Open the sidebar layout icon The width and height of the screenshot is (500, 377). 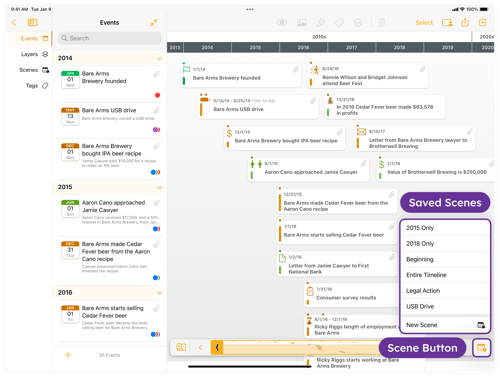32,22
